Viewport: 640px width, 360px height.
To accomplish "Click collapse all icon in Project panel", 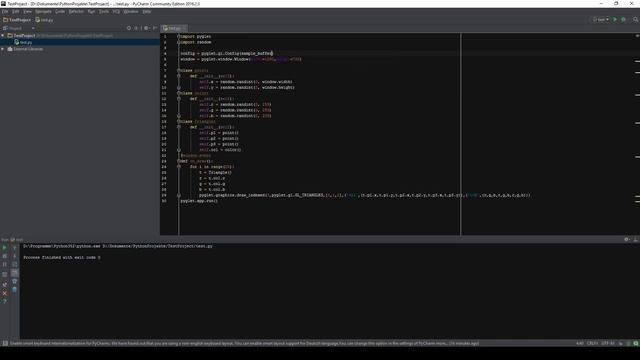I will [136, 28].
